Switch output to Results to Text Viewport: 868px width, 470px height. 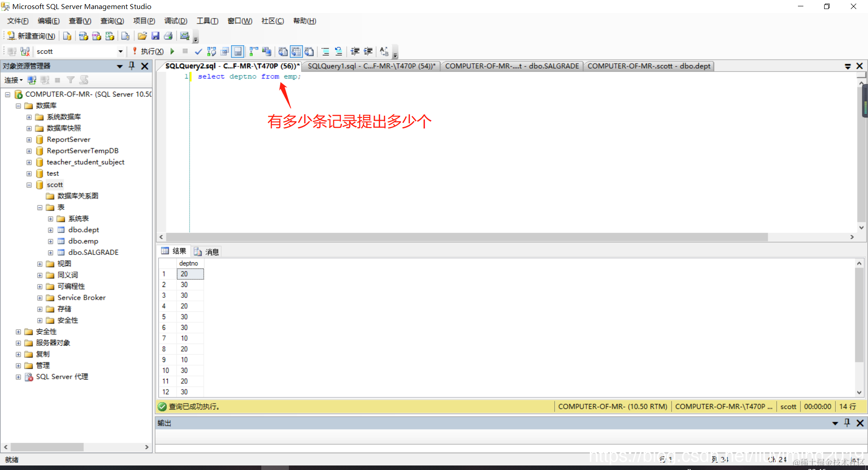click(x=283, y=52)
